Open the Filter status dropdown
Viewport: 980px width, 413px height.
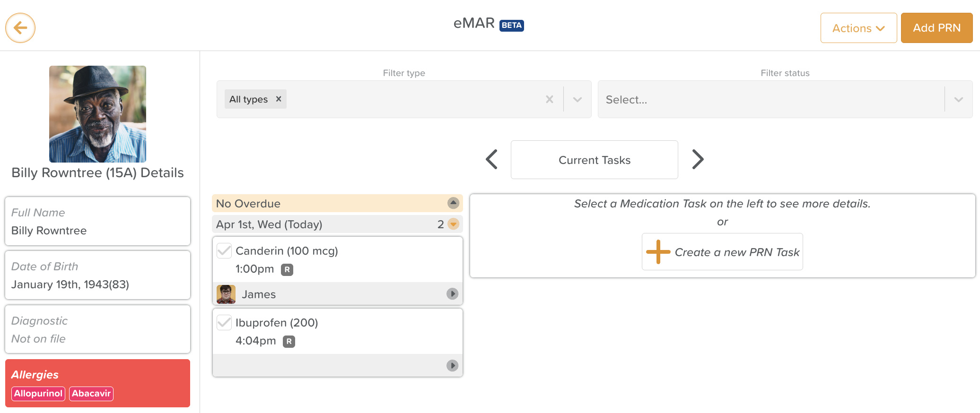(958, 99)
